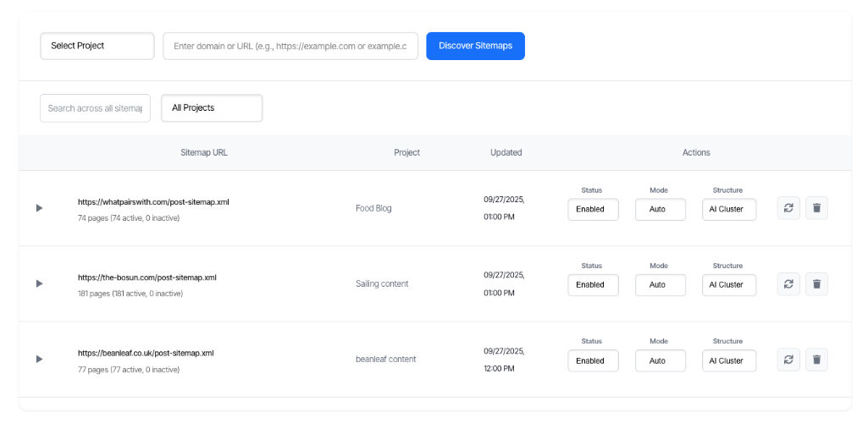Open Mode dropdown for Sailing content sitemap
This screenshot has height=423, width=868.
(661, 285)
